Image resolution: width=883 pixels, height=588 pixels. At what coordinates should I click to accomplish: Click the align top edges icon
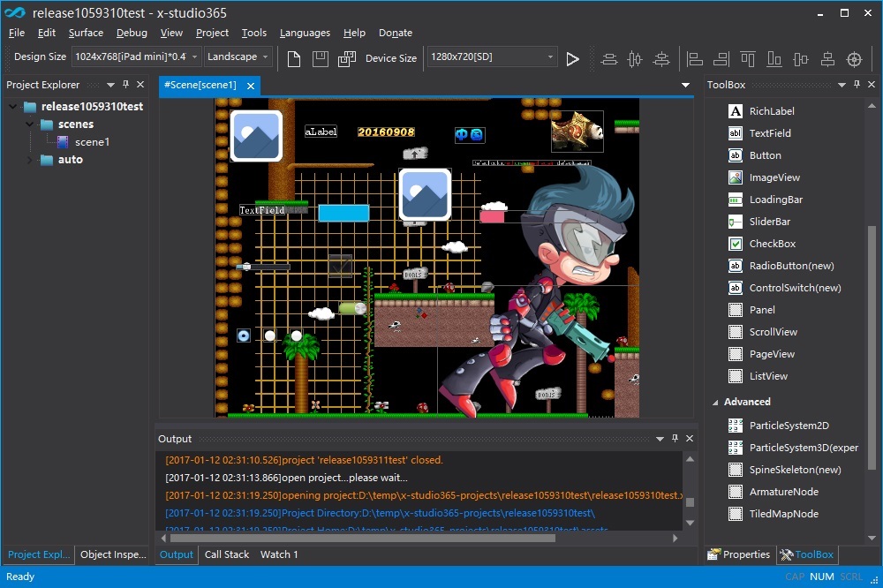coord(748,58)
